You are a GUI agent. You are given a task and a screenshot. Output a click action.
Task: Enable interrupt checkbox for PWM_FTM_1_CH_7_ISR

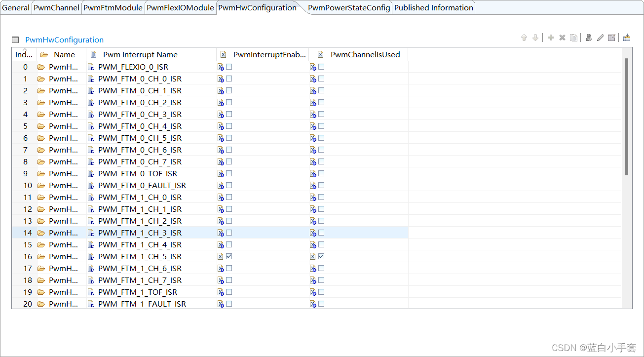(x=229, y=280)
